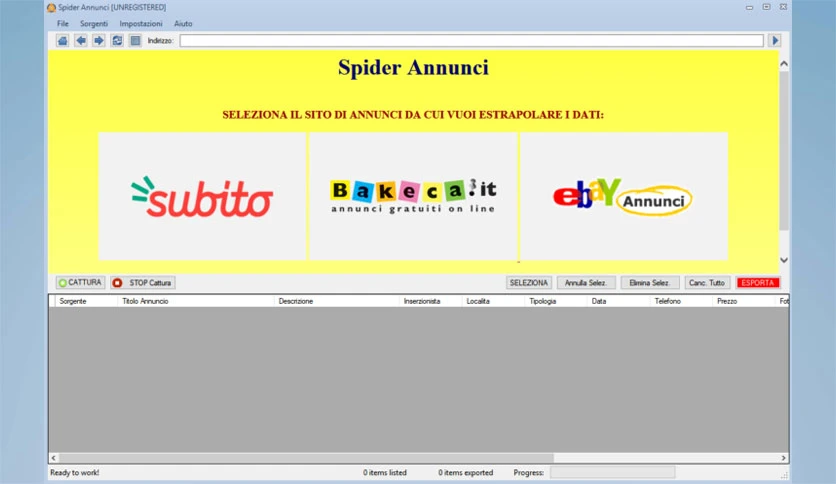Open the Aiuto menu

(x=183, y=23)
